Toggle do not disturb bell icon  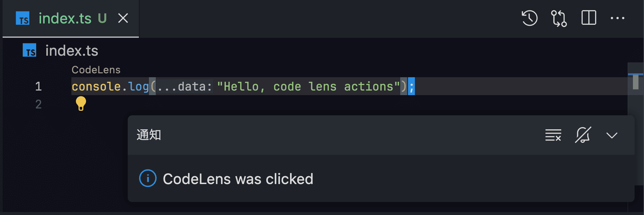[x=583, y=135]
